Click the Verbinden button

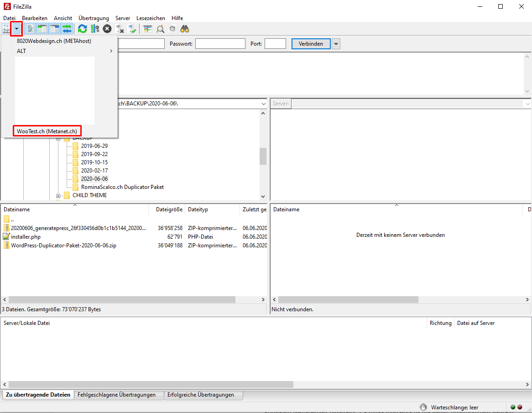tap(311, 44)
